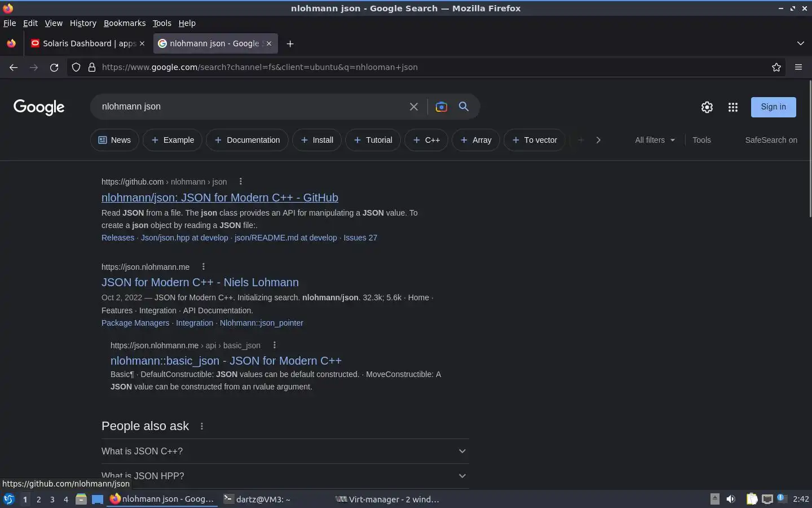
Task: Add To vector filter chip
Action: (535, 140)
